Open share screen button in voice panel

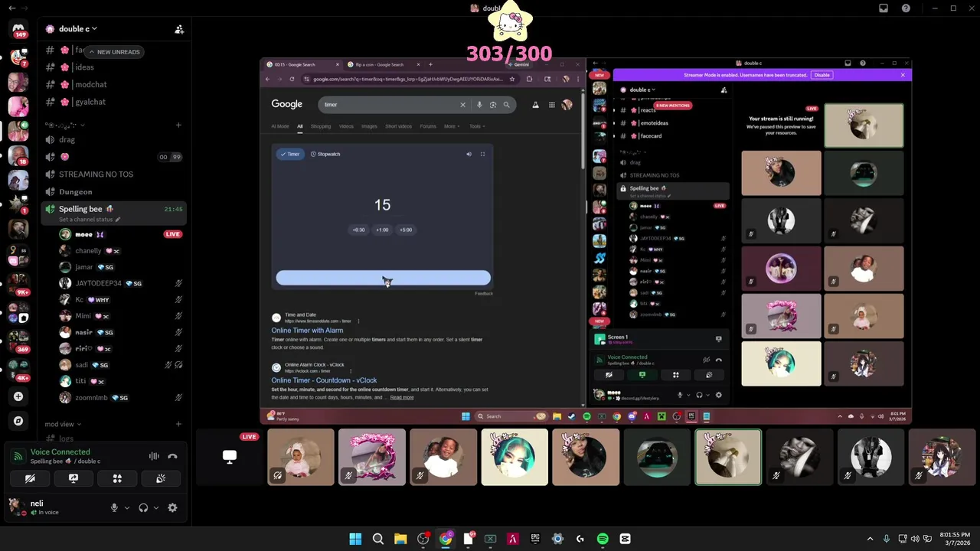click(73, 478)
